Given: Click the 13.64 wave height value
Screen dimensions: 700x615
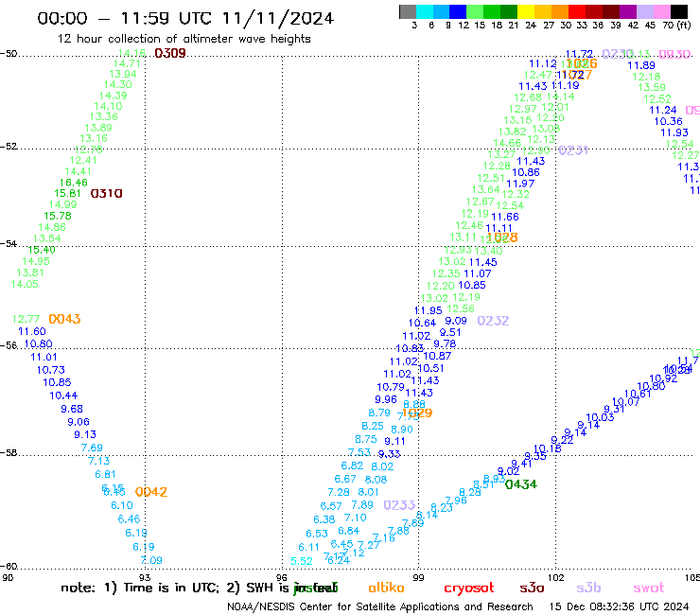Looking at the screenshot, I should tap(485, 189).
